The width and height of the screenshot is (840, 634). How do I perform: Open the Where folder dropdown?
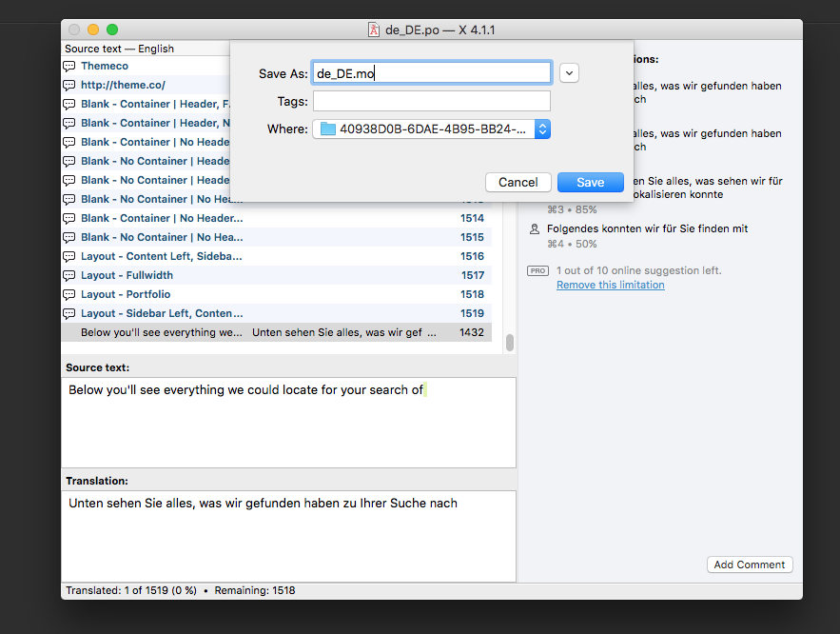[432, 129]
